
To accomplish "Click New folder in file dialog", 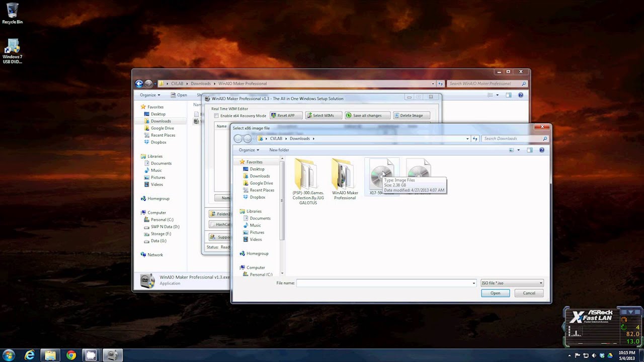I will click(279, 150).
